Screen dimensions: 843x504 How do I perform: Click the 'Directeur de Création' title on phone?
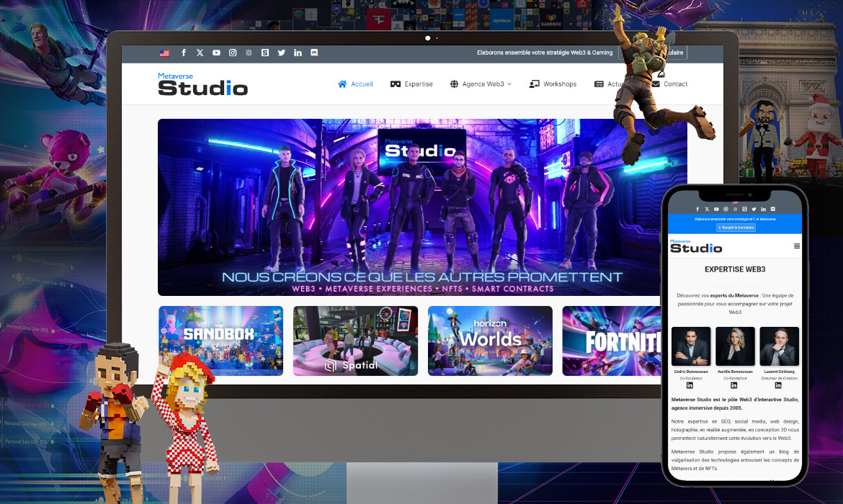pos(779,378)
